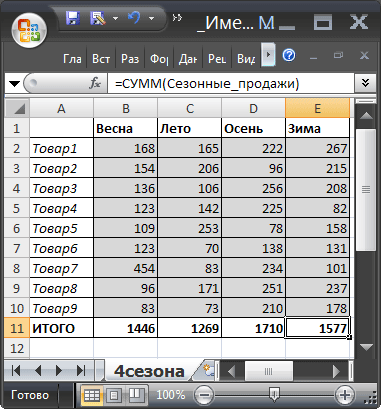
Task: Go to previous sheet tab arrow
Action: click(38, 370)
